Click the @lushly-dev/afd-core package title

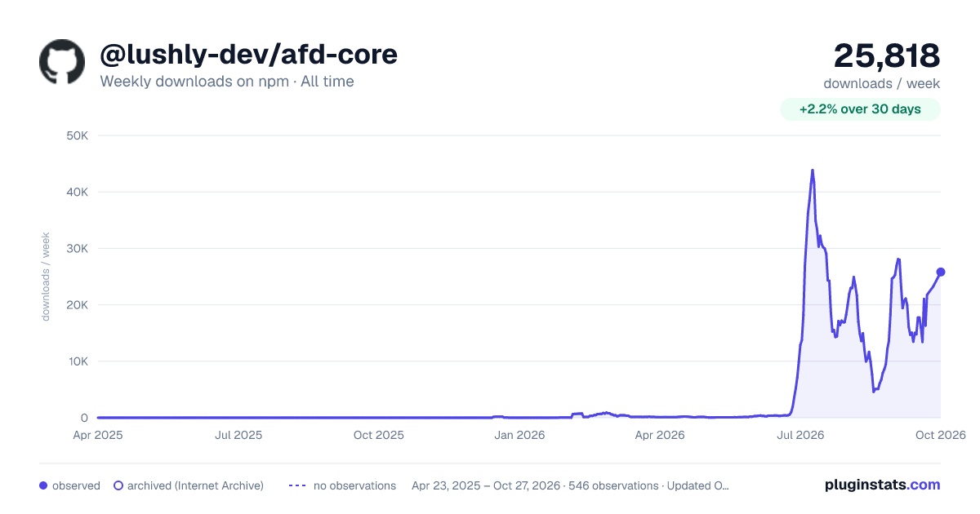(248, 54)
